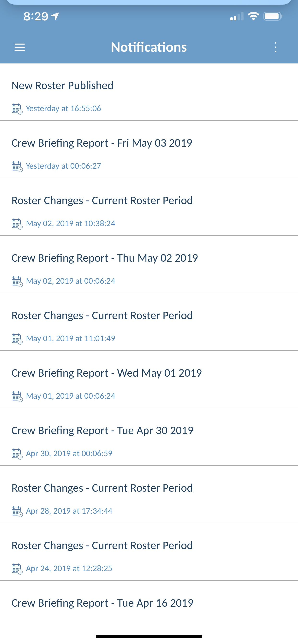Tap the Notifications header title

[x=149, y=47]
